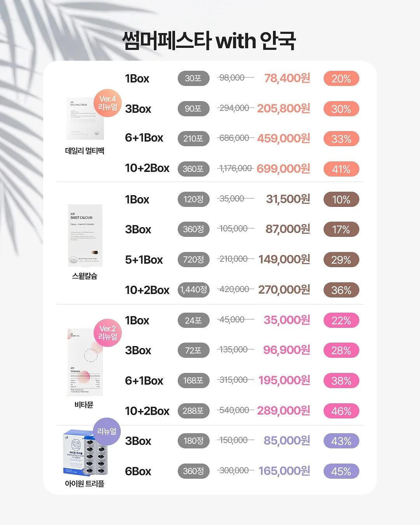Viewport: 420px width, 525px height.
Task: Click the 41% discount badge
Action: pos(341,169)
